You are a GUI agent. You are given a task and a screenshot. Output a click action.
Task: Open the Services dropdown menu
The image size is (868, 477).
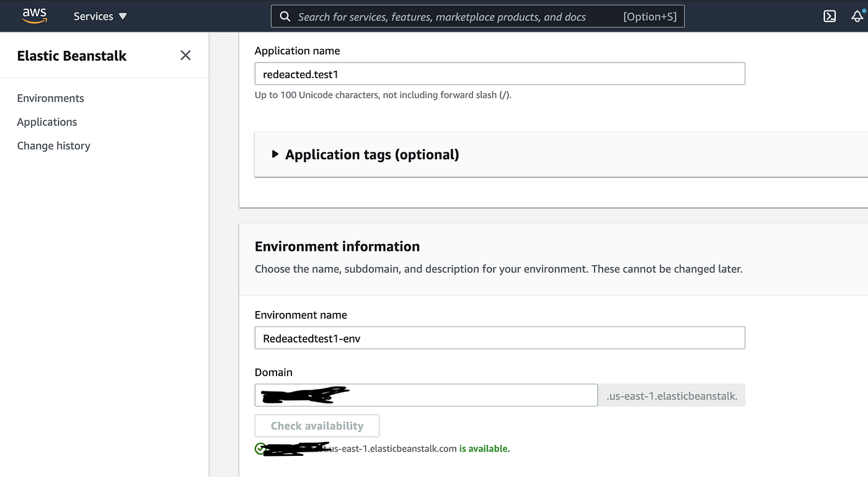(100, 16)
